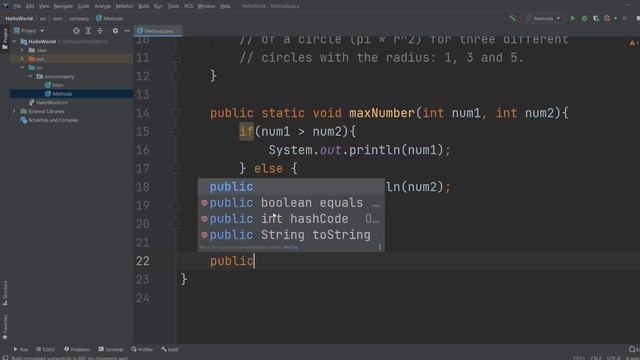Open the Project view dropdown
Screen dimensions: 640x360
(x=29, y=31)
